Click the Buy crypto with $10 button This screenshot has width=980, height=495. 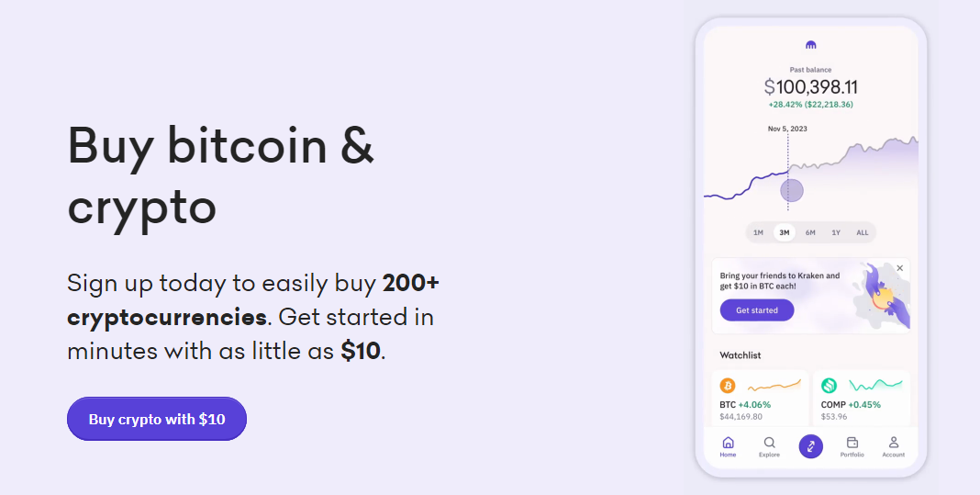(157, 419)
